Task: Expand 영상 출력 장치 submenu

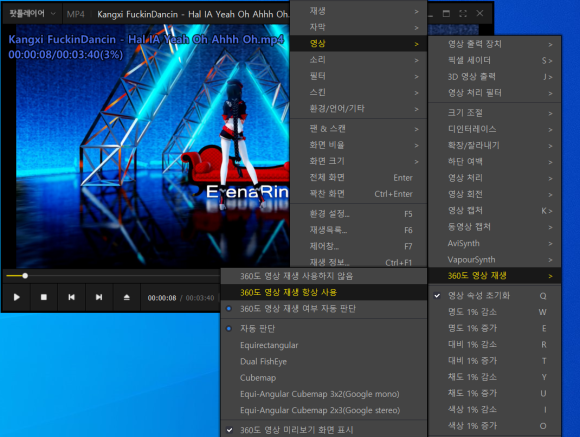Action: [x=495, y=44]
